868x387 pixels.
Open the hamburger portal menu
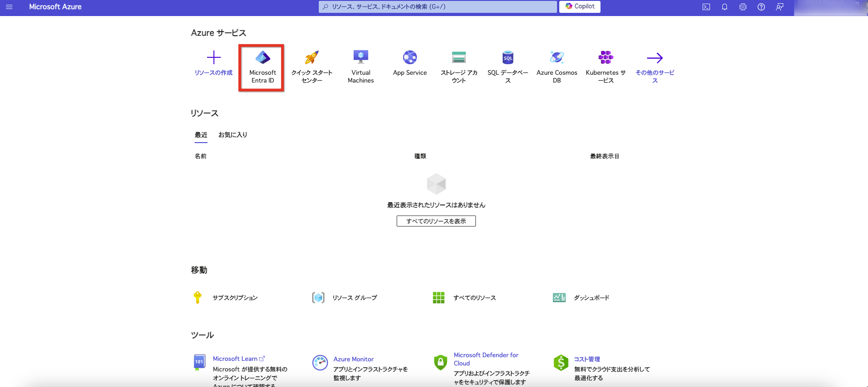point(9,7)
